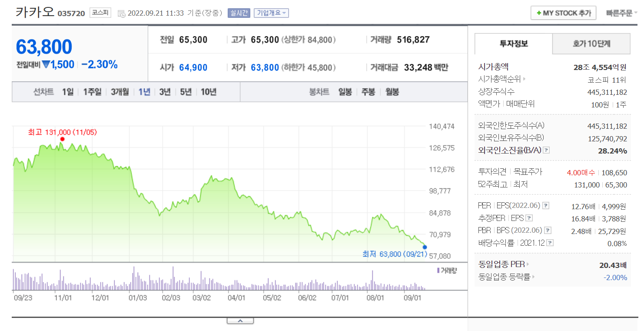Click the -2.00% same-sector change value
Screen dimensions: 644x331
[615, 277]
